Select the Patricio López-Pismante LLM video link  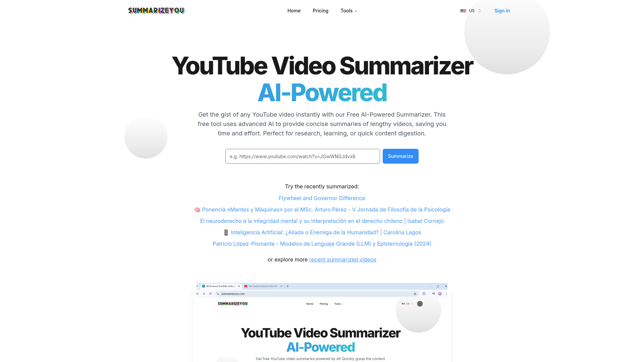[x=322, y=244]
